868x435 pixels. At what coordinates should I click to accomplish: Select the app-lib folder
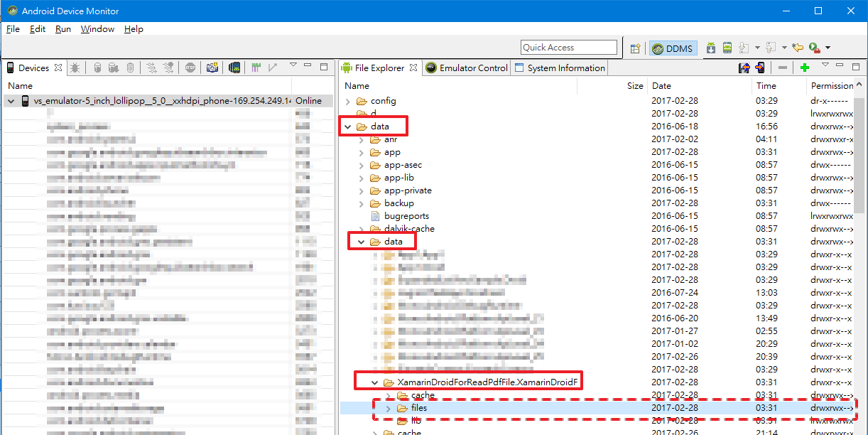point(399,178)
